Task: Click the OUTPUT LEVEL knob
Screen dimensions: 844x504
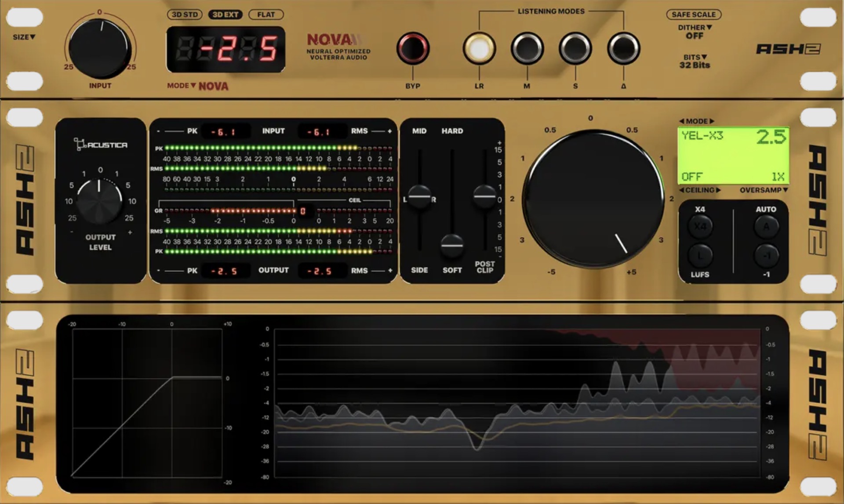Action: 100,202
